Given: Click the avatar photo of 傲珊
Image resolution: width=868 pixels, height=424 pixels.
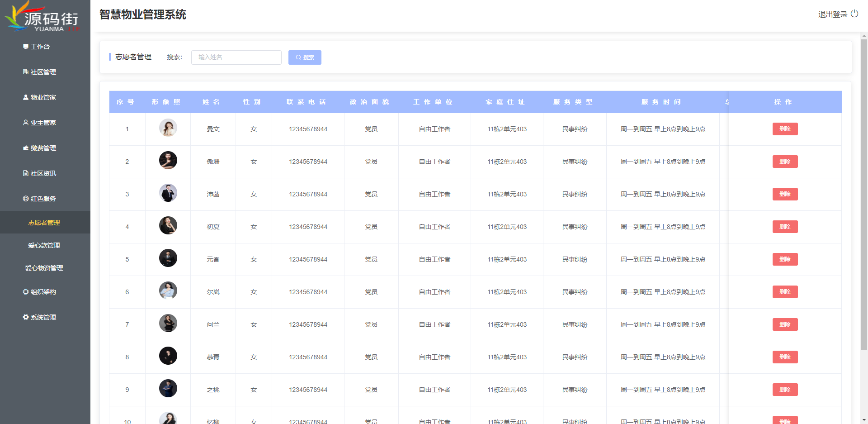Looking at the screenshot, I should click(x=168, y=160).
